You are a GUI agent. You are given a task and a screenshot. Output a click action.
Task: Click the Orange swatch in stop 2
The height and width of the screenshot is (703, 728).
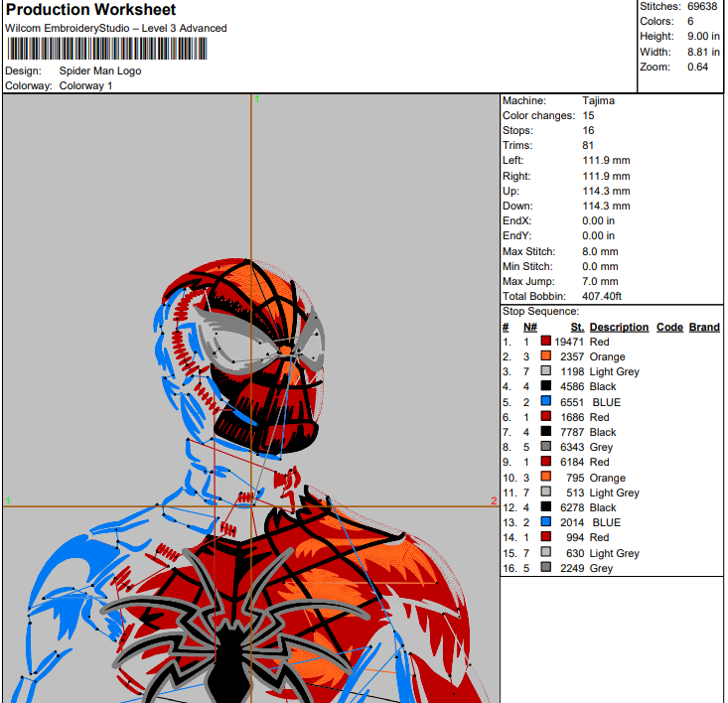[546, 356]
